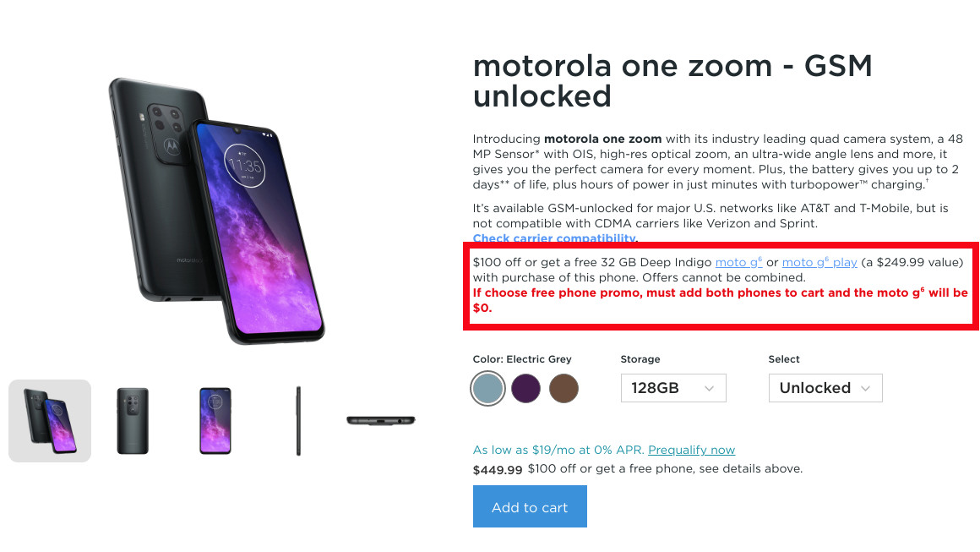Pick the brown color swatch

(x=563, y=388)
